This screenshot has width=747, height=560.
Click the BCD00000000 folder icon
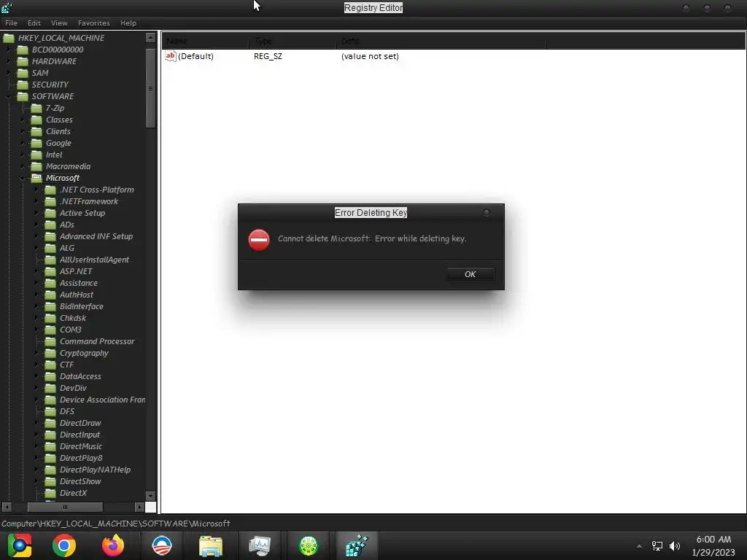(23, 50)
